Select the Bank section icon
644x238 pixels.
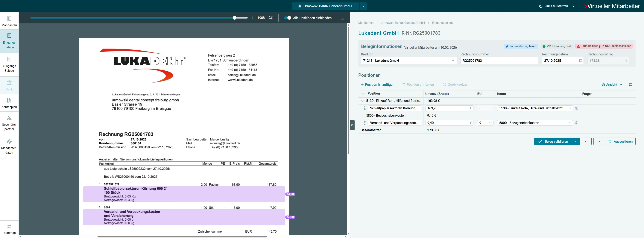(9, 85)
